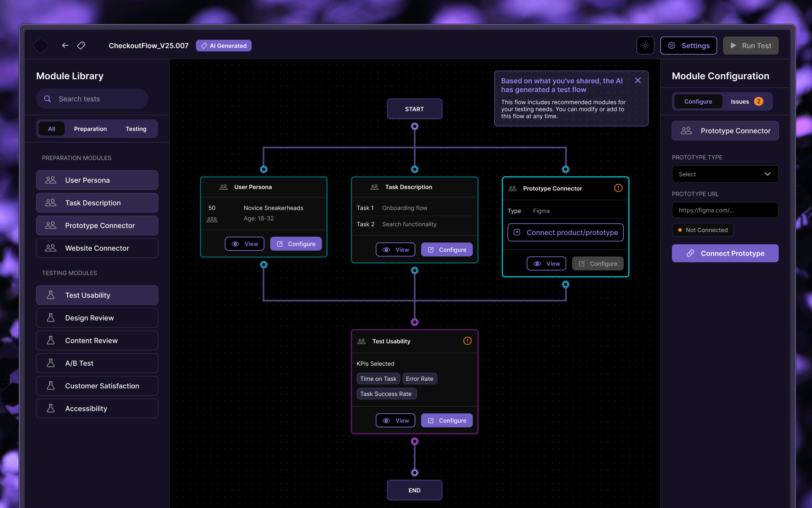The width and height of the screenshot is (812, 508).
Task: Click Task 1 Onboarding flow row
Action: click(414, 208)
